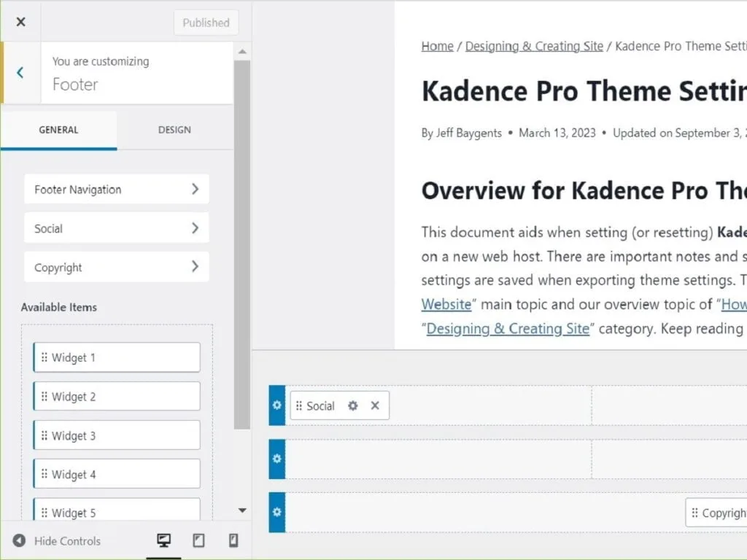Open settings gear on the Social builder item
747x560 pixels.
point(352,405)
